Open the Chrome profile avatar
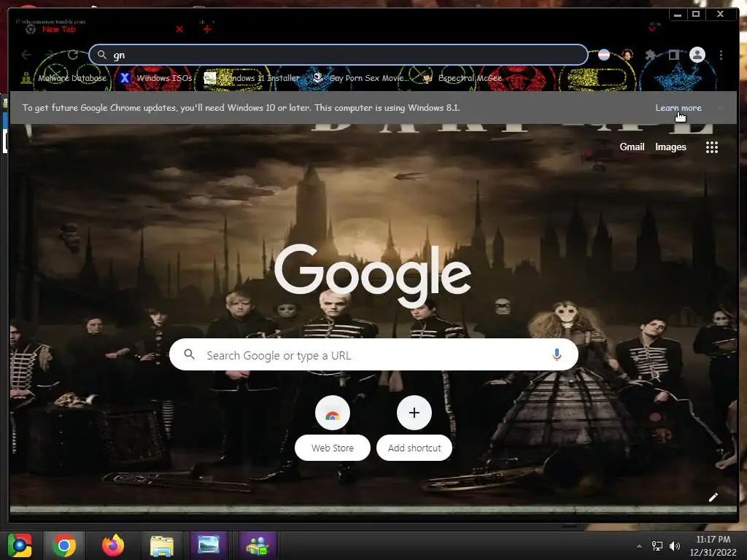The image size is (747, 560). point(697,55)
